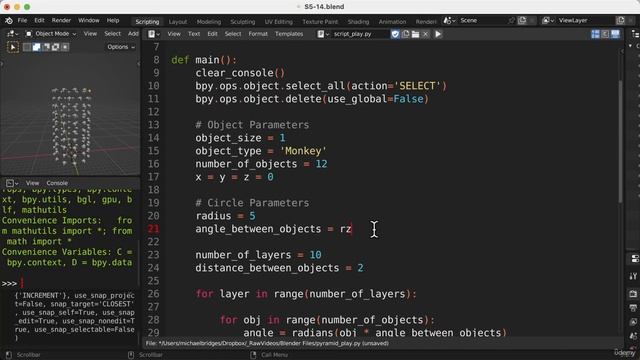Switch to the Shading workspace tab
The width and height of the screenshot is (640, 360).
(x=358, y=22)
